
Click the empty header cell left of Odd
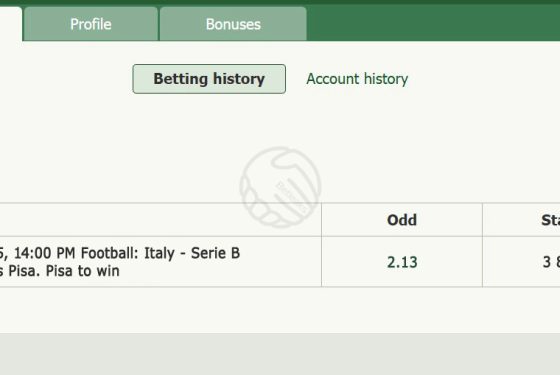[160, 220]
